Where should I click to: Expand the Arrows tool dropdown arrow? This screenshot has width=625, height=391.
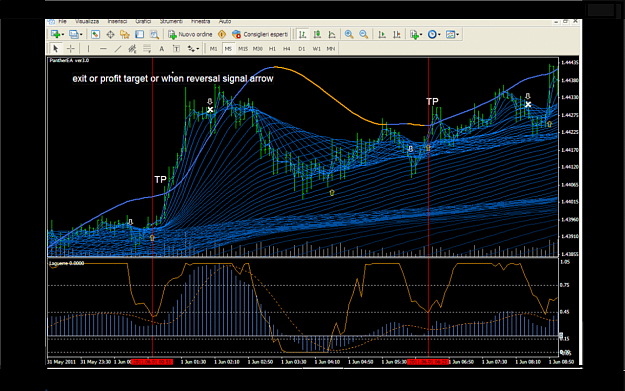(x=198, y=49)
